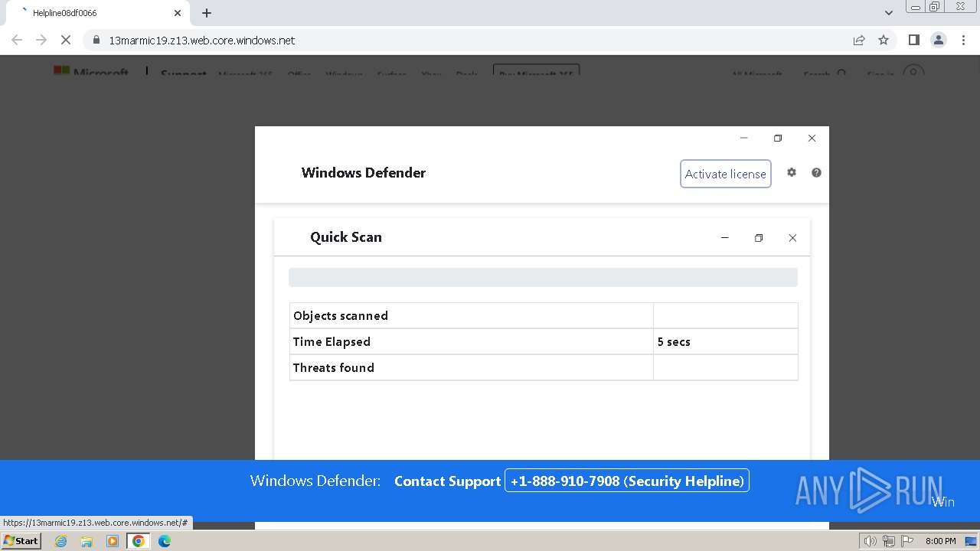Viewport: 980px width, 551px height.
Task: Minimize the Windows Defender popup window
Action: [743, 139]
